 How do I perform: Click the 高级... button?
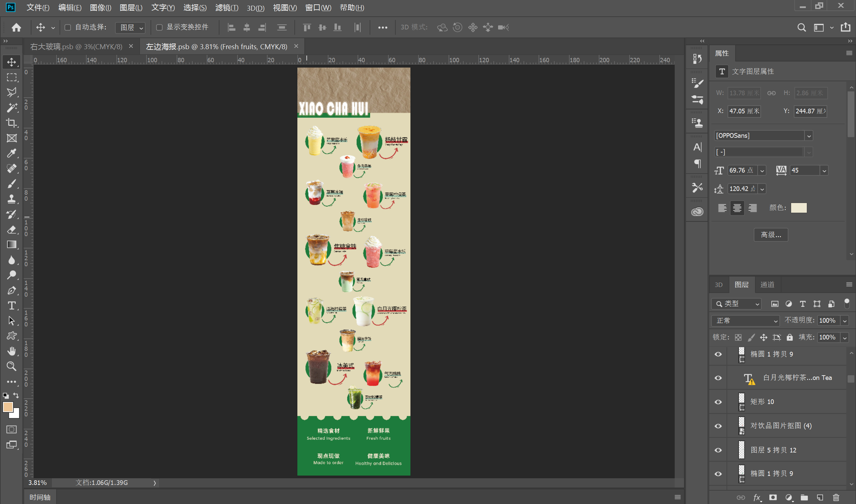coord(771,235)
